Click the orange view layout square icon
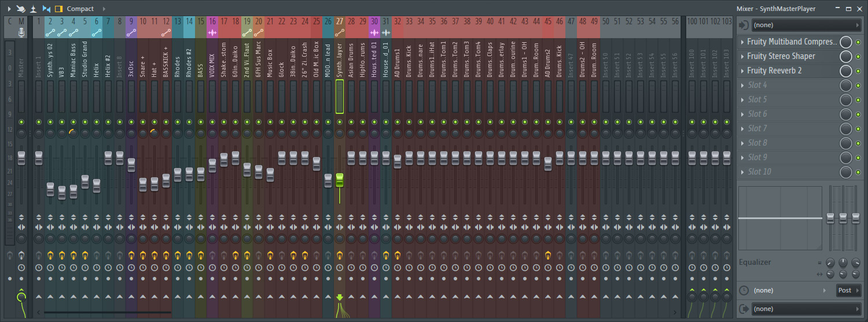Viewport: 868px width, 322px height. click(x=58, y=9)
